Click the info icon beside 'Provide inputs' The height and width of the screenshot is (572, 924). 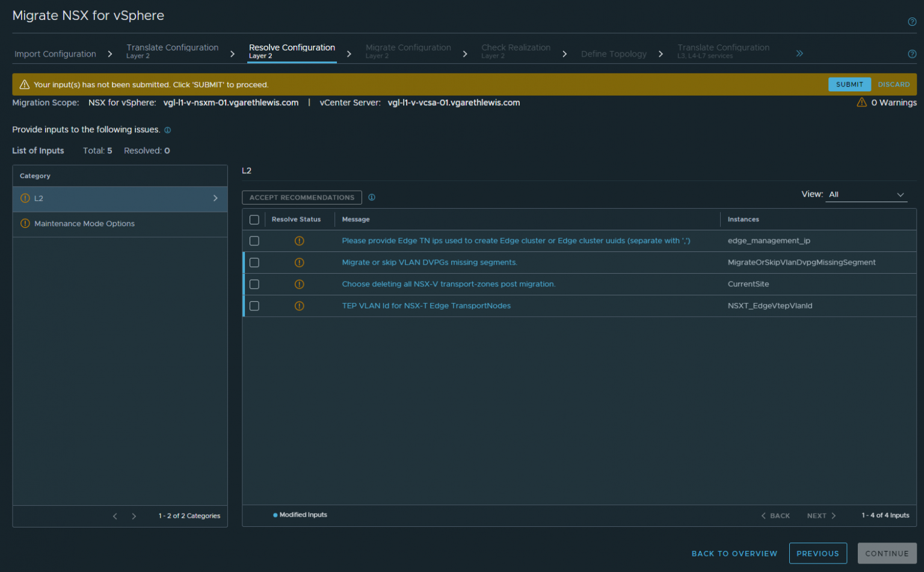[167, 130]
